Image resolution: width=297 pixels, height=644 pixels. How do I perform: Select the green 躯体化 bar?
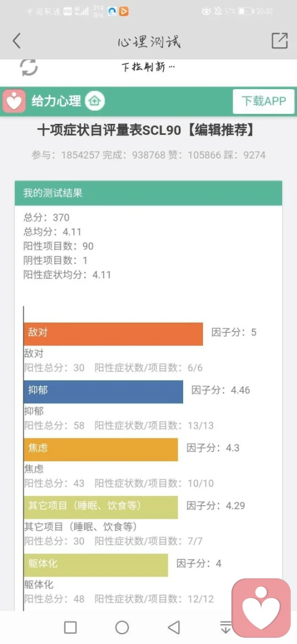(96, 565)
